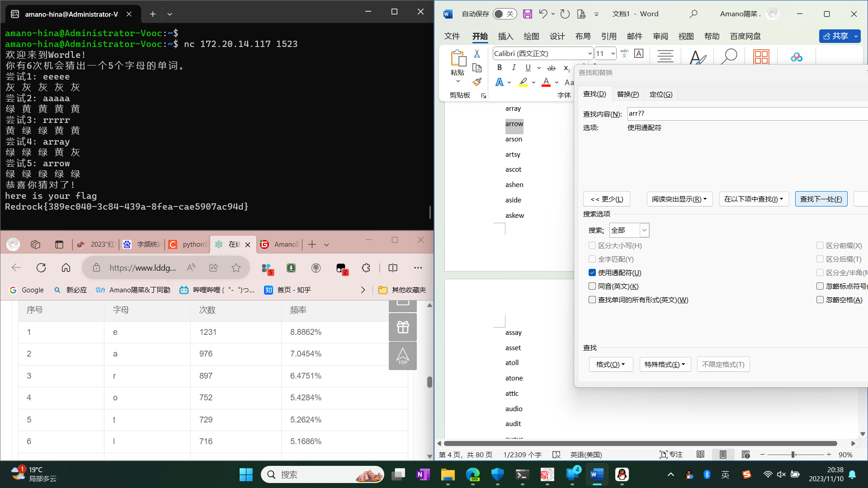Toggle the AutoSave switch off/on
868x488 pixels.
point(504,14)
